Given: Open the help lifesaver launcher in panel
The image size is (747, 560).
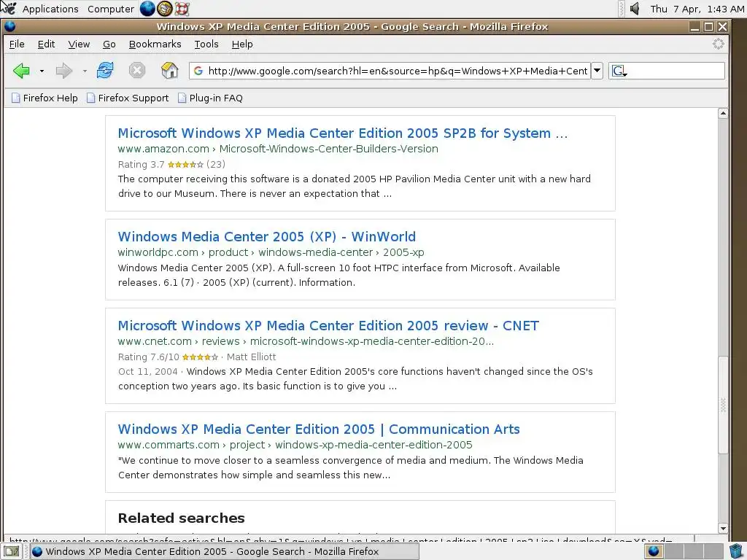Looking at the screenshot, I should coord(182,9).
